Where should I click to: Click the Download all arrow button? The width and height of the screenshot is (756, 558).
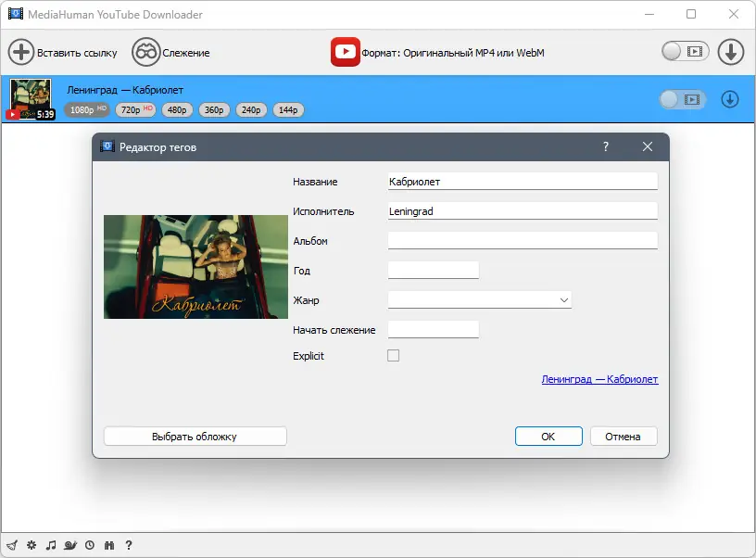(731, 52)
